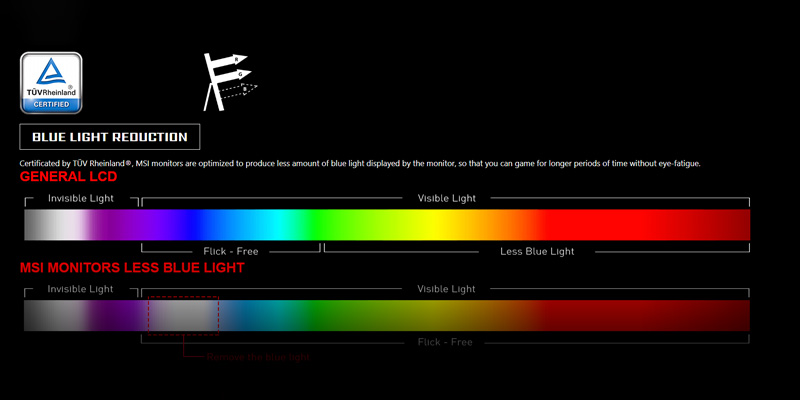Click the greyed-out removed blue section in MSI spectrum
This screenshot has height=400, width=800.
click(184, 315)
